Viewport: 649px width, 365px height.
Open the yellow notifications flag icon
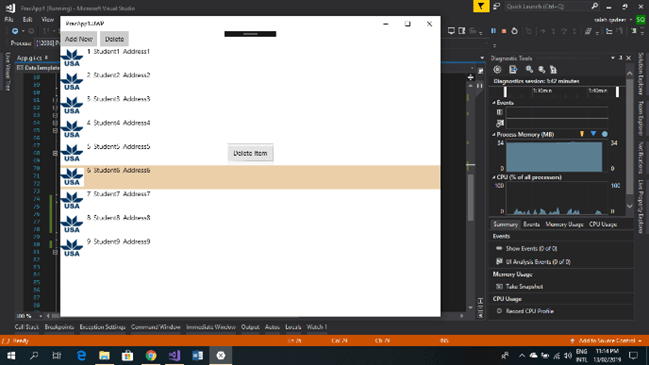click(481, 6)
